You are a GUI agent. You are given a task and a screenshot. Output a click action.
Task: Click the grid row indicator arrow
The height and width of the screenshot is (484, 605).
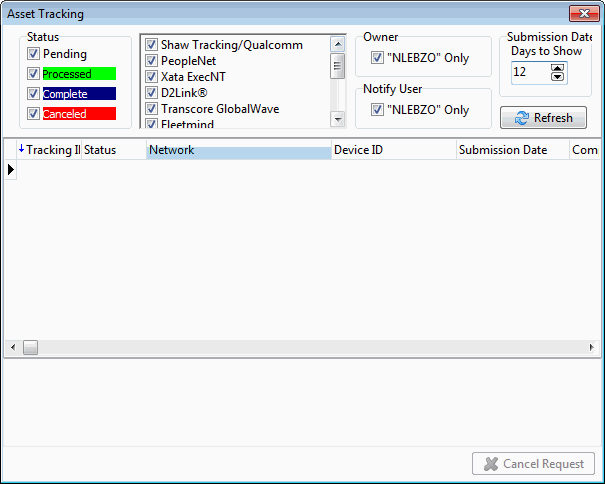pos(10,169)
